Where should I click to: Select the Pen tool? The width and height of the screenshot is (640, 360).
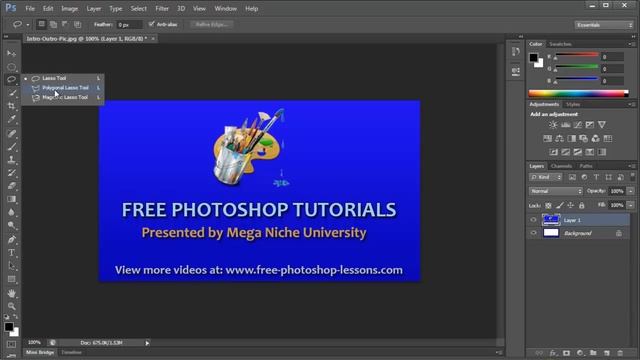pos(11,239)
